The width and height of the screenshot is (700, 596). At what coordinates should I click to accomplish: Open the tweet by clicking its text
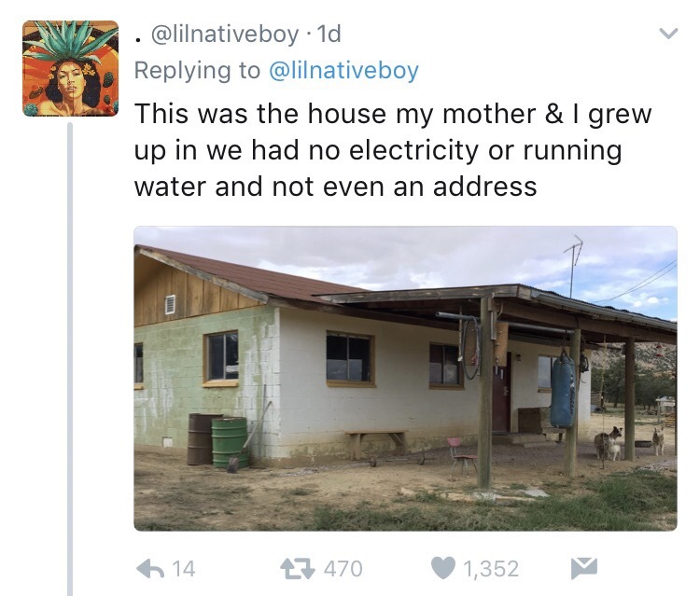tap(392, 150)
